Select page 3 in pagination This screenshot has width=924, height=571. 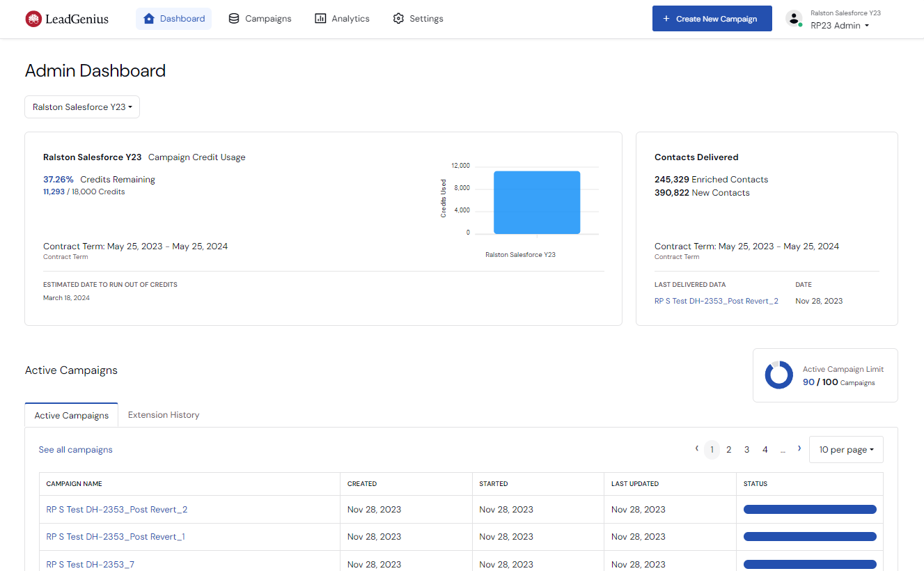747,450
